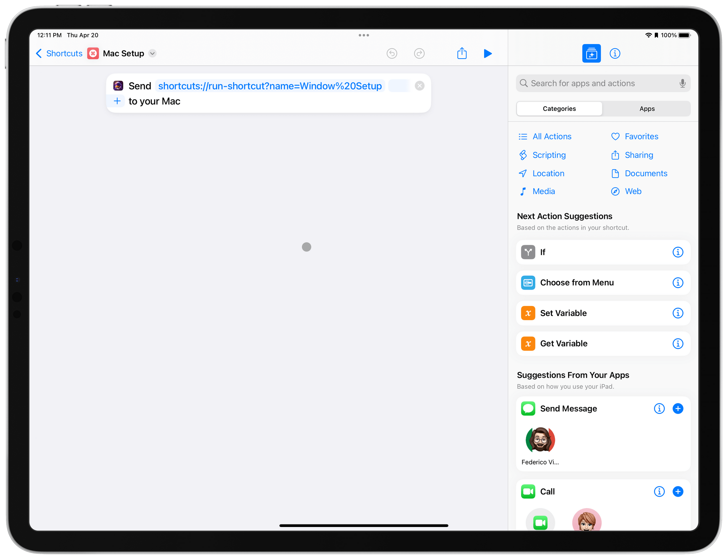Click the add new action icon
This screenshot has width=728, height=560.
pos(591,53)
